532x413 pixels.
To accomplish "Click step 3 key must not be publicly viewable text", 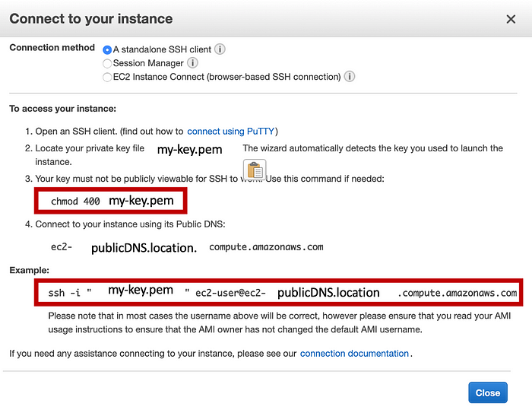I will click(204, 179).
